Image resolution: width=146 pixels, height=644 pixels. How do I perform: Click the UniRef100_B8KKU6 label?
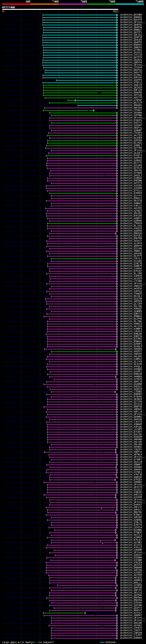click(131, 233)
